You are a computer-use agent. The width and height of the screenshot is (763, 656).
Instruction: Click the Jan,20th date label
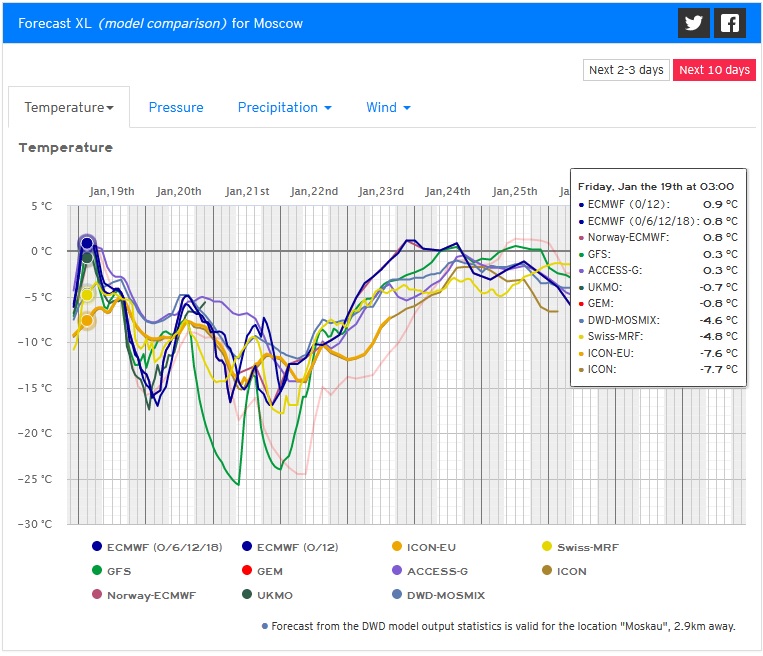tap(179, 191)
